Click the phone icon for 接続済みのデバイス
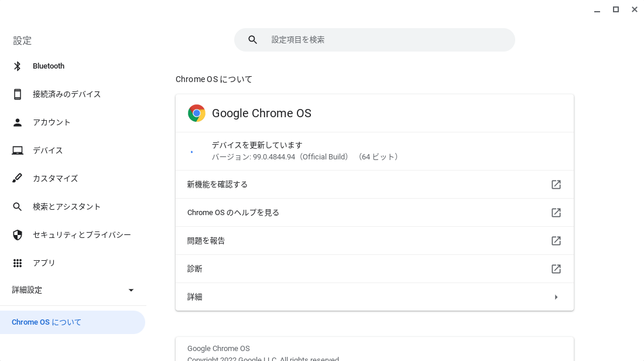This screenshot has height=361, width=644. click(17, 94)
